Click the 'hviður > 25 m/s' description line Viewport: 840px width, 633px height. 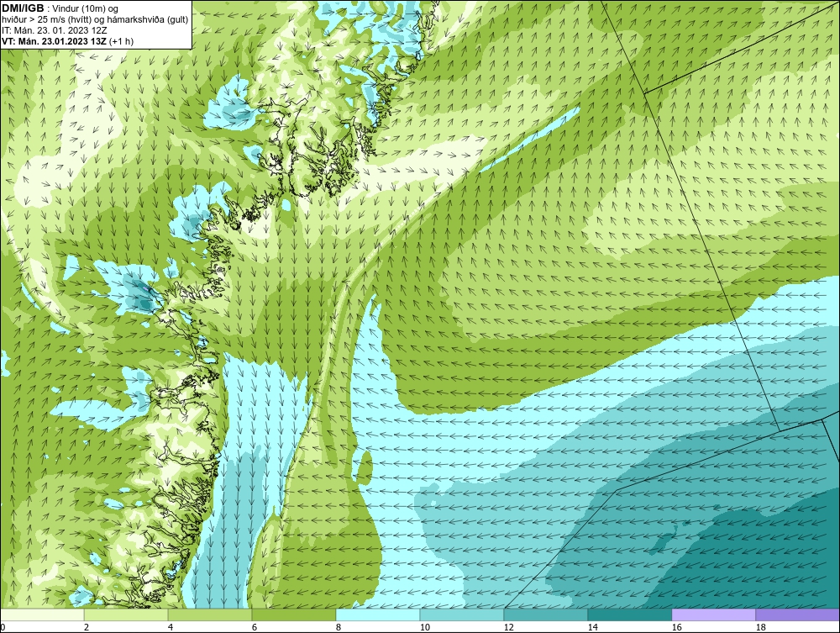[x=95, y=20]
